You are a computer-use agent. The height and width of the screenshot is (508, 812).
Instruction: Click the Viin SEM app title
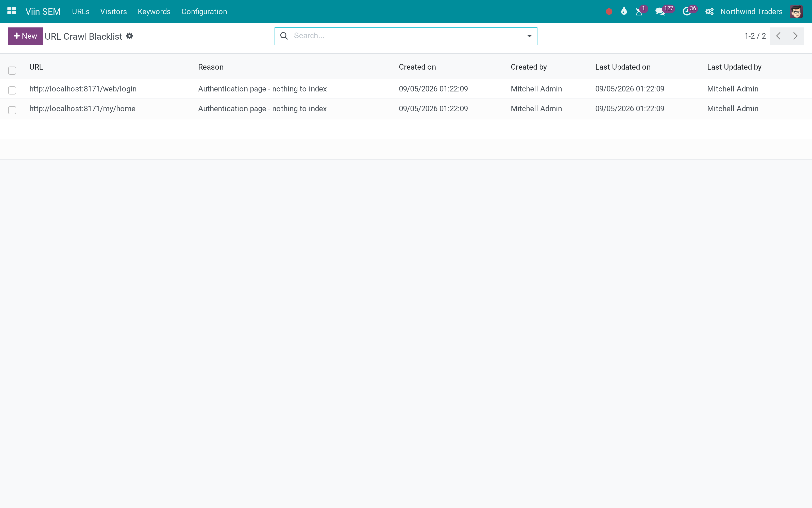[43, 12]
